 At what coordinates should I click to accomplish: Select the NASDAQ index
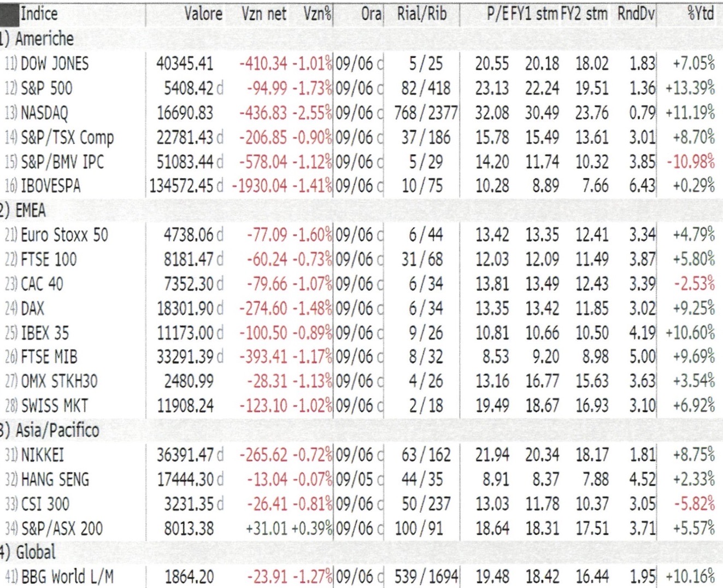45,113
